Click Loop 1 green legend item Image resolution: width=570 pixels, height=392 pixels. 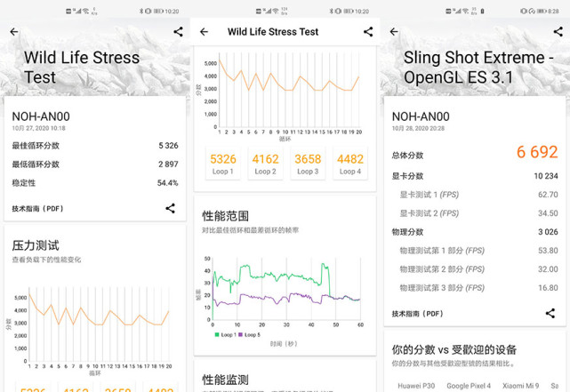(x=225, y=334)
